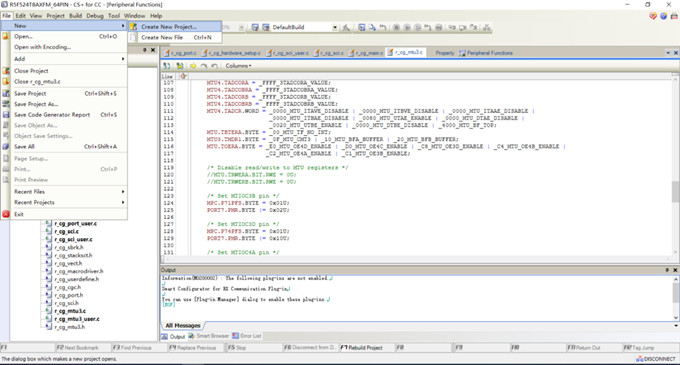Close the Output panel
The image size is (680, 365).
point(675,270)
